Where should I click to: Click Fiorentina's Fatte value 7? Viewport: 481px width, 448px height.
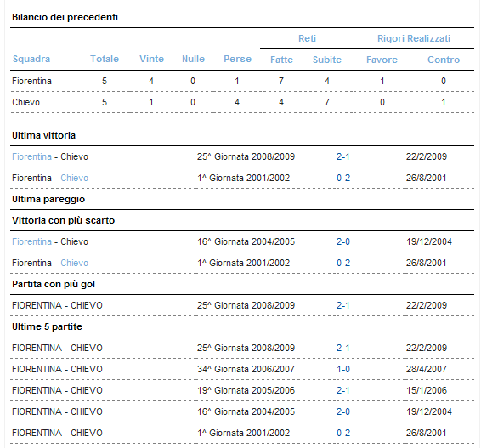pyautogui.click(x=281, y=81)
